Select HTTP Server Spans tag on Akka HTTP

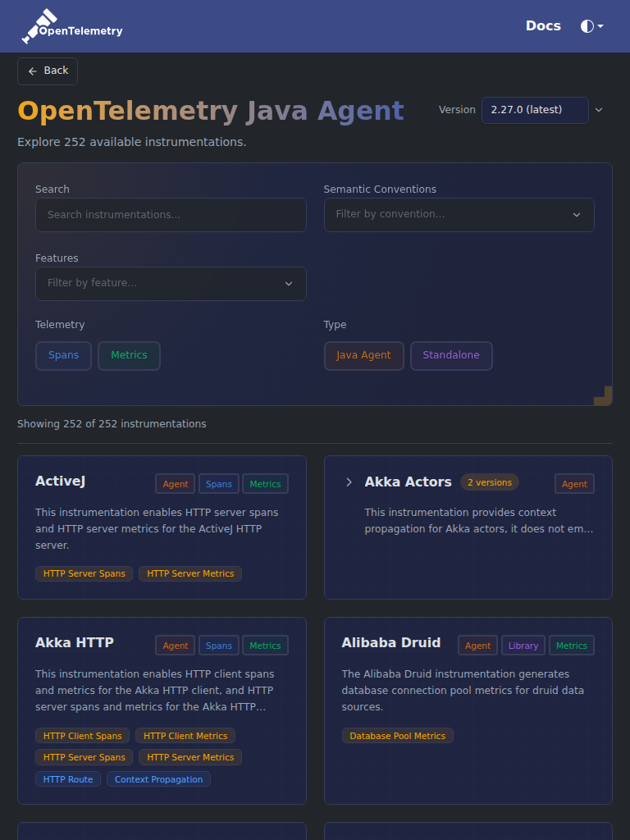84,757
